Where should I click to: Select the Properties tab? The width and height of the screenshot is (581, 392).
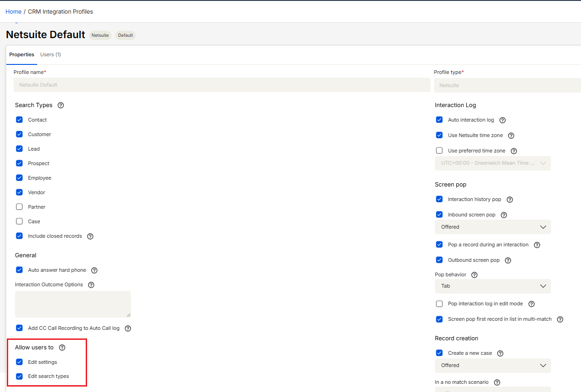pos(22,54)
